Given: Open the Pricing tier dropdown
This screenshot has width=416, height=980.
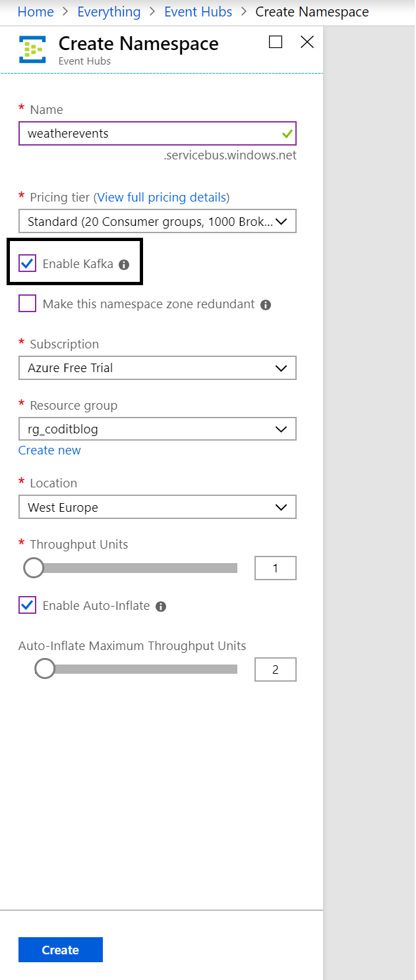Looking at the screenshot, I should click(158, 222).
